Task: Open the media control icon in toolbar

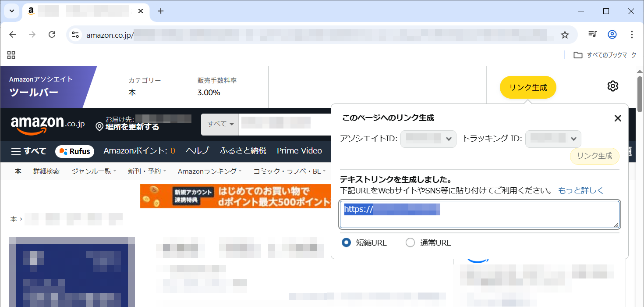Action: (x=592, y=35)
